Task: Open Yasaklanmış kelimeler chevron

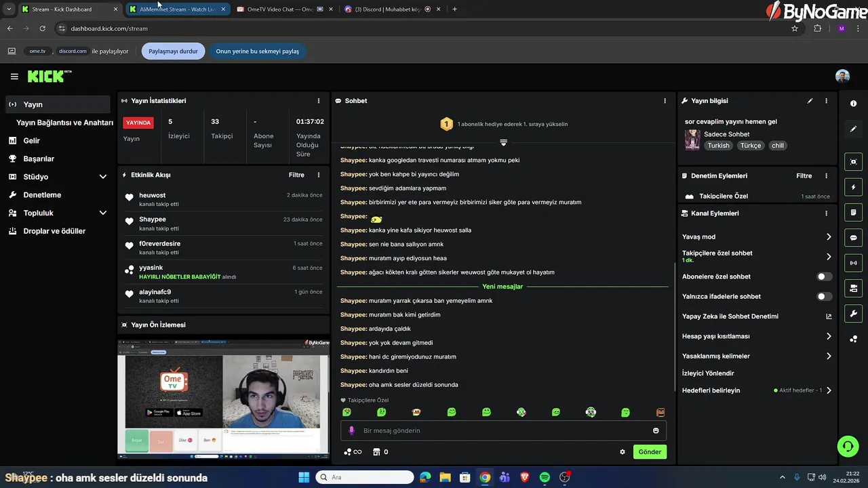Action: tap(828, 356)
